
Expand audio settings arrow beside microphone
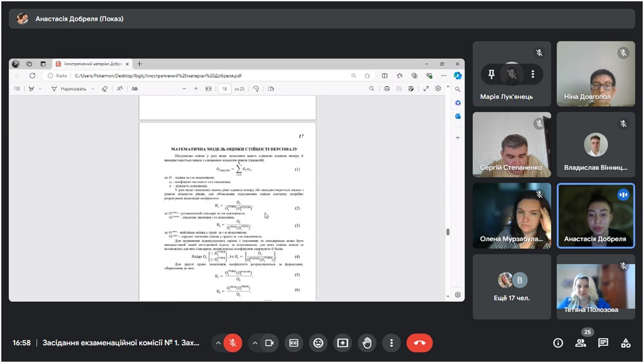coord(218,343)
